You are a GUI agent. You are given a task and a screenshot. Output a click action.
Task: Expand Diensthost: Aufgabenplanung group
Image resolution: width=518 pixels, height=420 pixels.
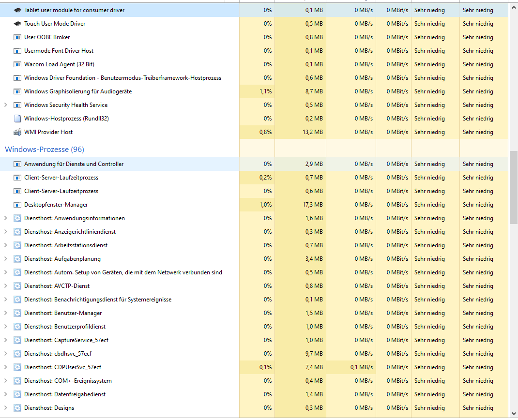(x=6, y=259)
